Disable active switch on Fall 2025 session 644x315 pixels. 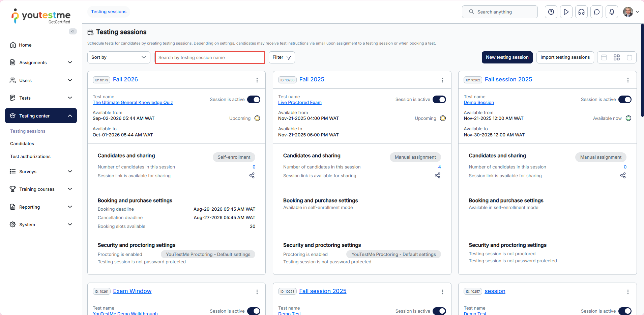point(439,100)
